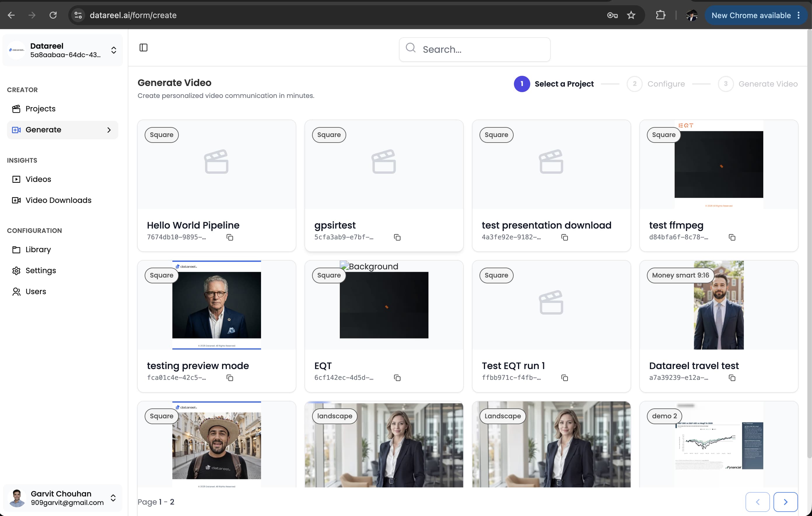This screenshot has width=812, height=516.
Task: Copy the EQT project ID
Action: tap(397, 378)
